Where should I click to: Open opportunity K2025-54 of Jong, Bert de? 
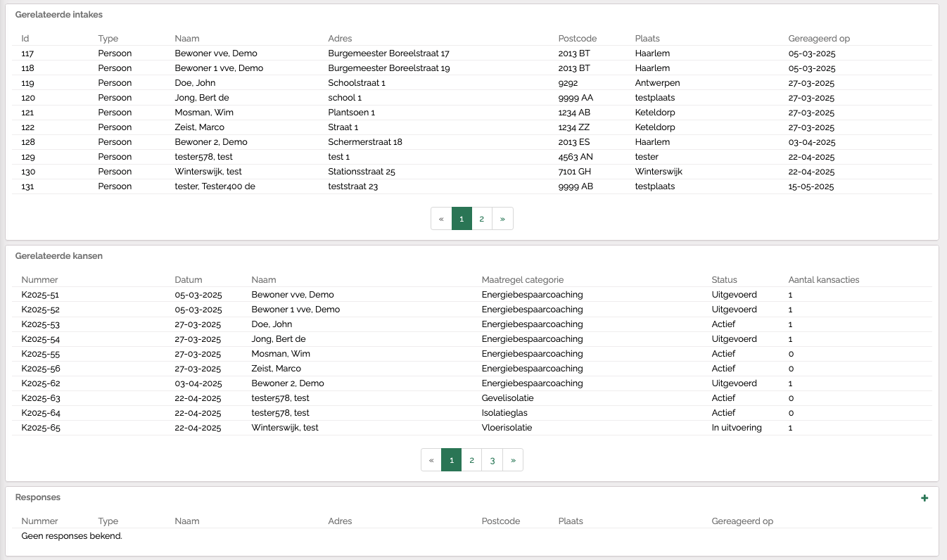pyautogui.click(x=40, y=339)
